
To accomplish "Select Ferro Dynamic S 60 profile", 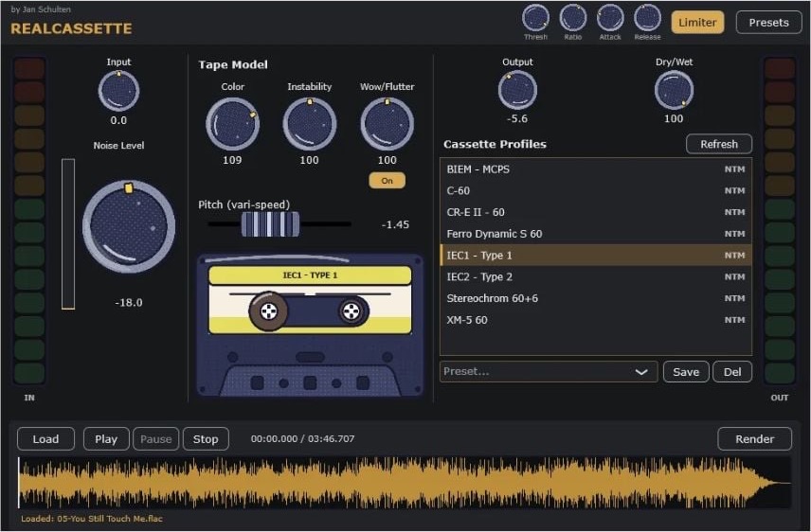I will 596,234.
